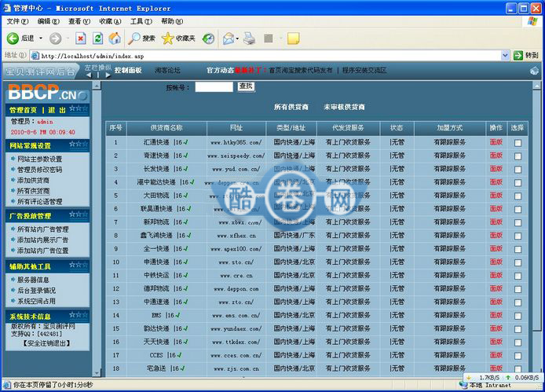Open the 编辑 menu
This screenshot has width=545, height=392.
tap(49, 21)
